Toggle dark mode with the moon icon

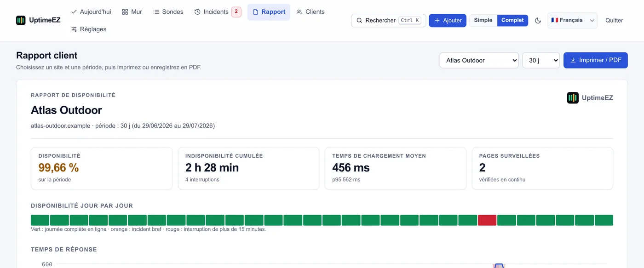point(538,21)
